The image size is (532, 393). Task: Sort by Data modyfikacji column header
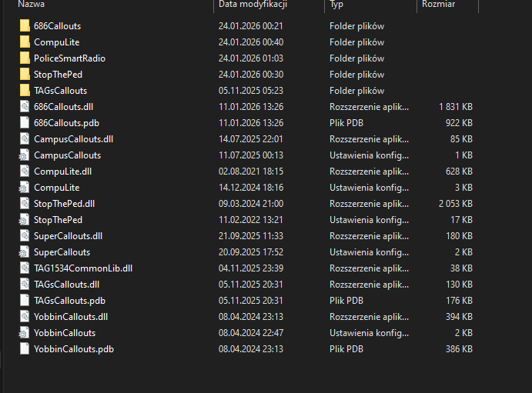click(x=253, y=5)
